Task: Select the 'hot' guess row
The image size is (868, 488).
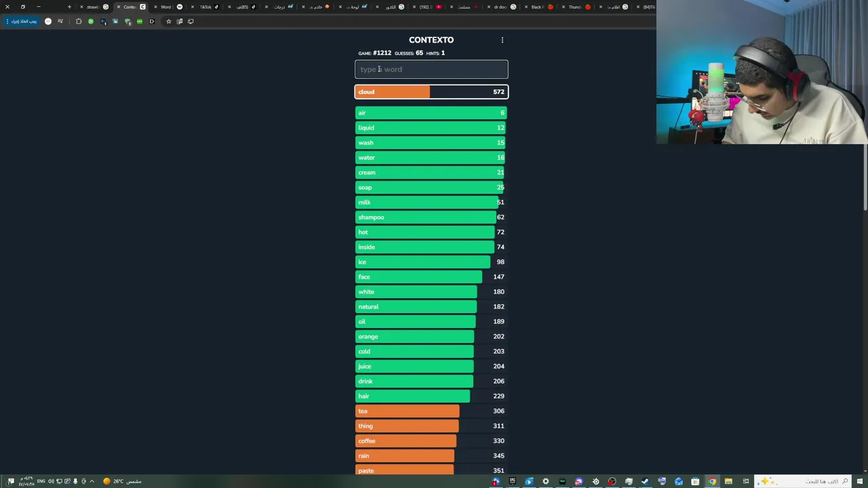Action: (431, 232)
